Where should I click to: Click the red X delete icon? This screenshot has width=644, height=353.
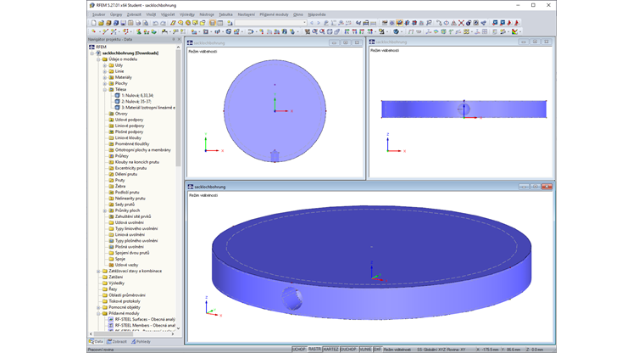tap(461, 23)
